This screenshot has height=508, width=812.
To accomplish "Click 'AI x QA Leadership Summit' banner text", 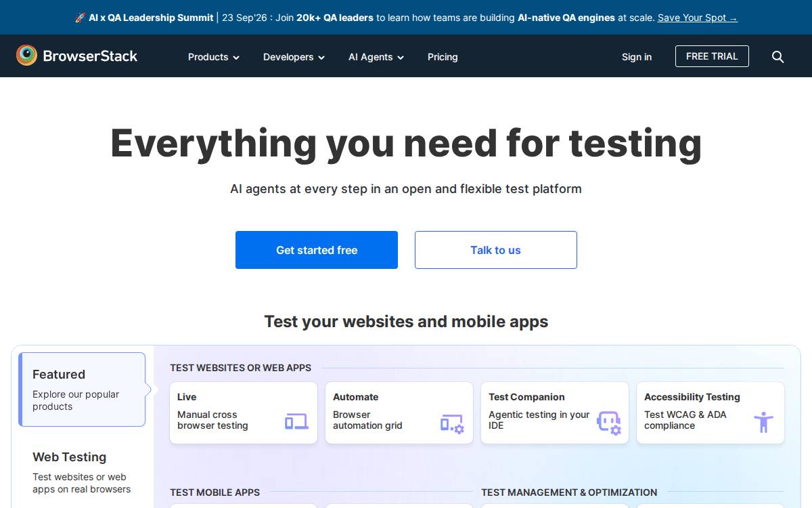I will (151, 18).
